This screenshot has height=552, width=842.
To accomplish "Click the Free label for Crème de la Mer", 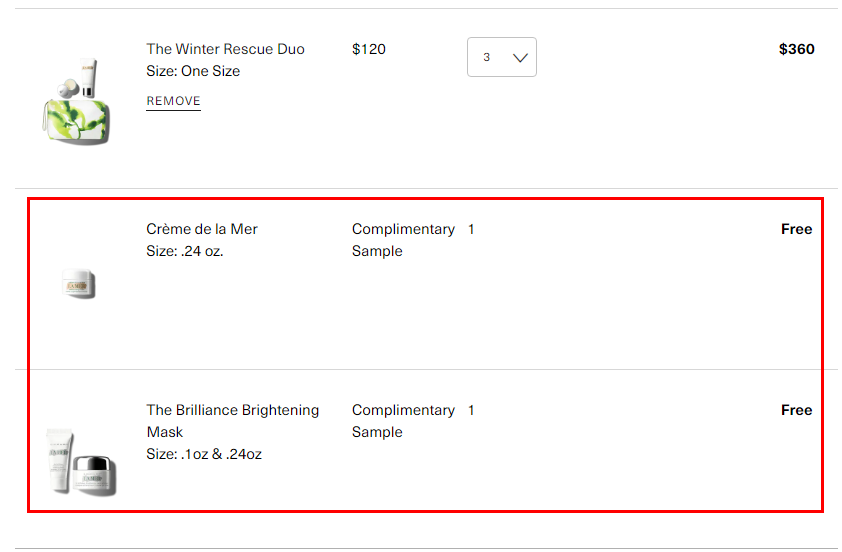I will click(796, 229).
